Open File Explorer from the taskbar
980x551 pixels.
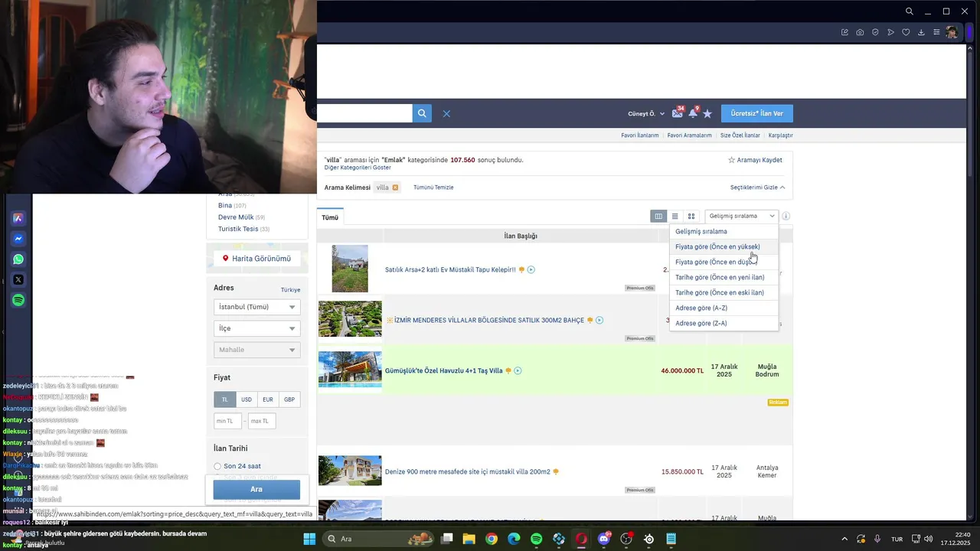tap(469, 539)
